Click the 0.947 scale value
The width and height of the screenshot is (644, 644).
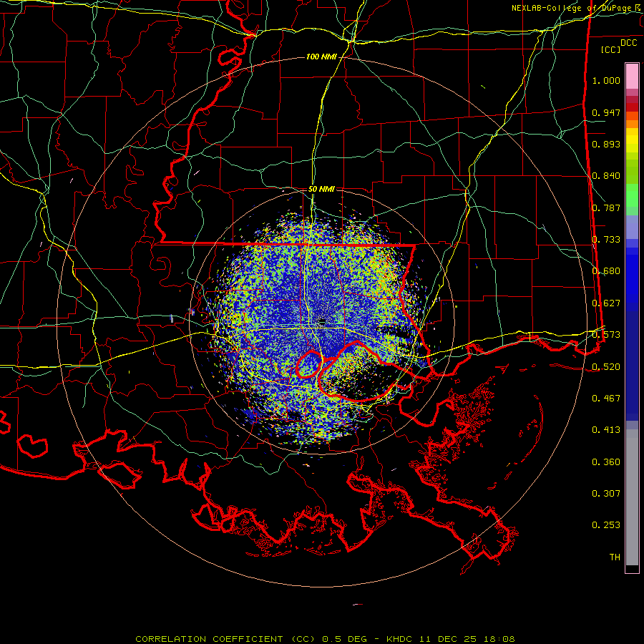(x=606, y=112)
